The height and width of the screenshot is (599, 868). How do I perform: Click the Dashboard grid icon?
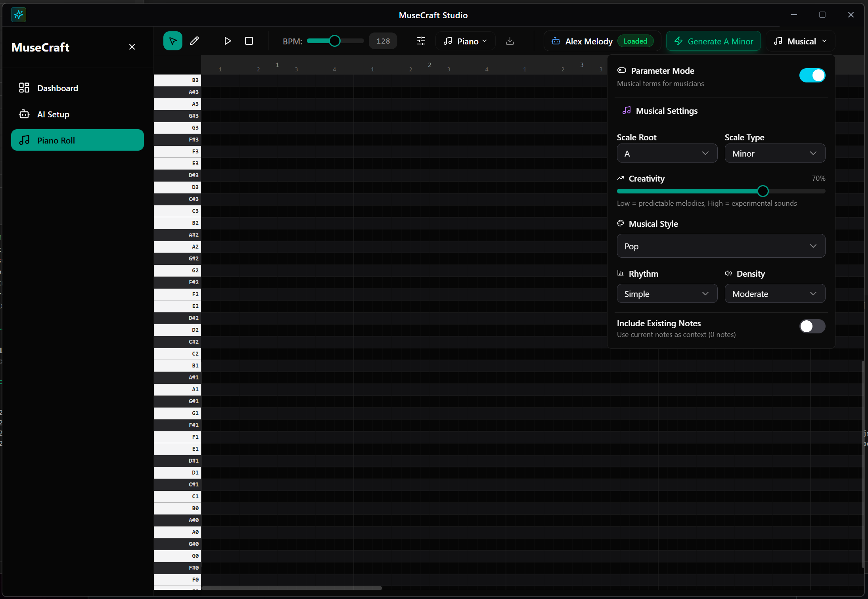tap(24, 88)
